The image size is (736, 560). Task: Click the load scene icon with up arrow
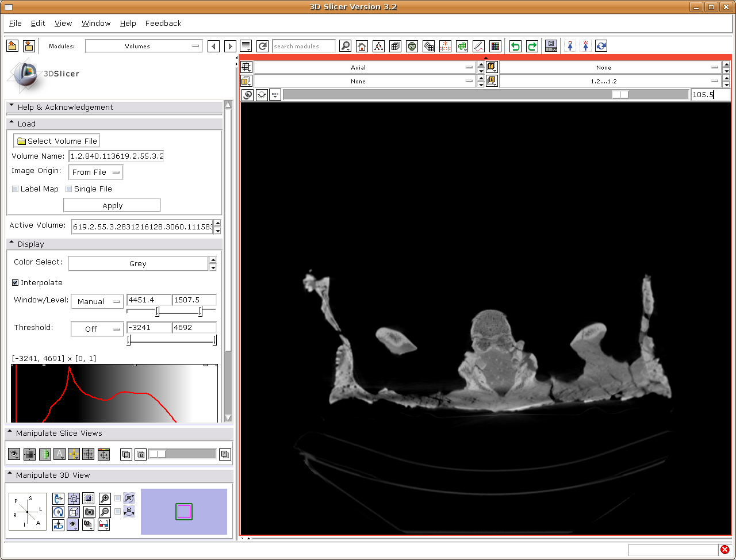[13, 46]
